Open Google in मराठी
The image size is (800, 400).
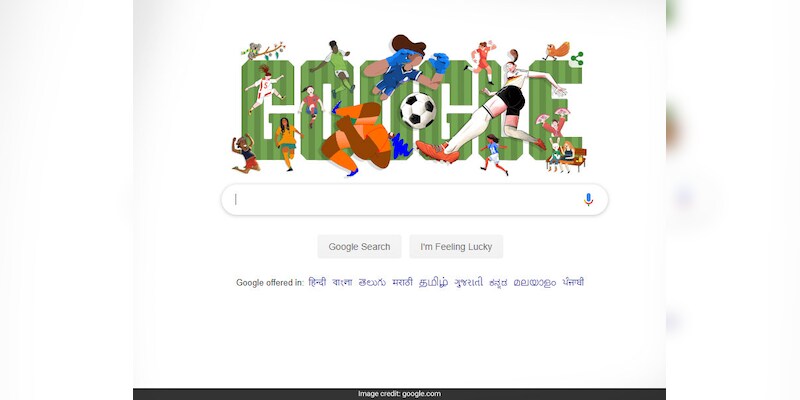[402, 282]
